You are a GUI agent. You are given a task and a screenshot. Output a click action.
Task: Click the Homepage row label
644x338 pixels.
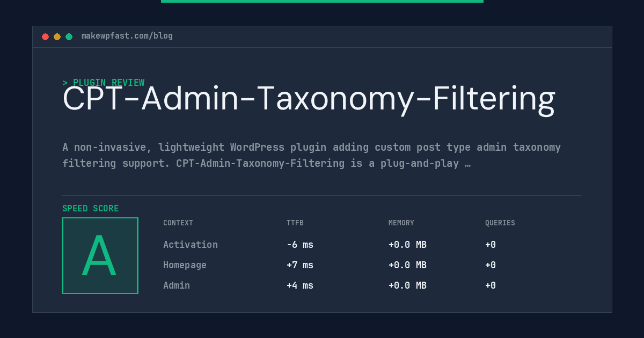click(185, 265)
